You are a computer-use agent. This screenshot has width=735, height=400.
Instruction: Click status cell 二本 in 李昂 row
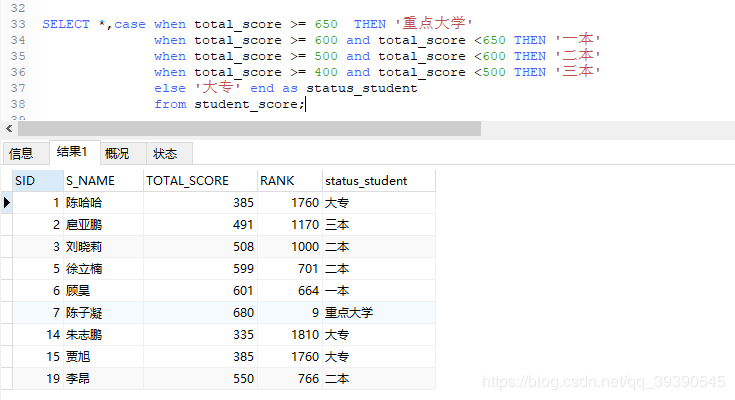(x=379, y=379)
